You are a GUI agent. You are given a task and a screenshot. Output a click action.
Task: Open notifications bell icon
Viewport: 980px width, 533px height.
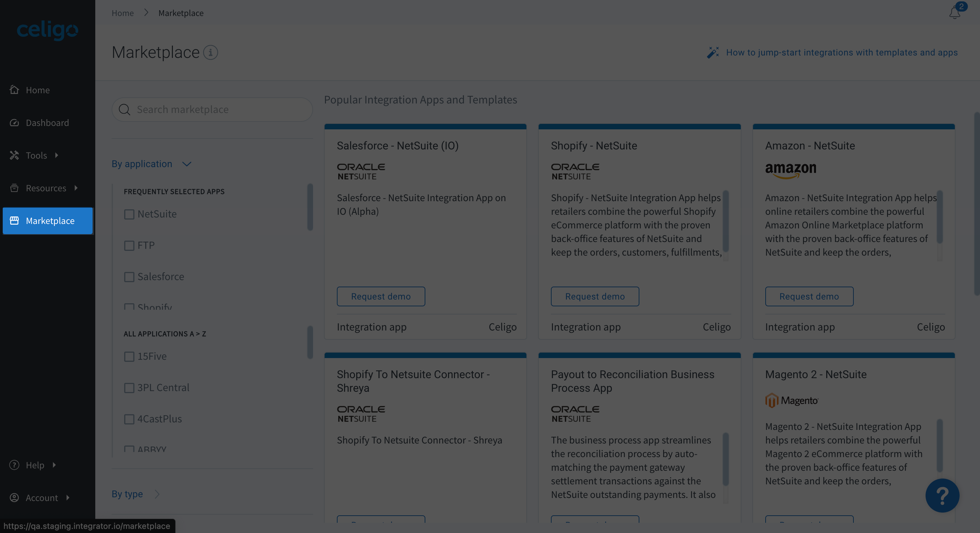954,12
